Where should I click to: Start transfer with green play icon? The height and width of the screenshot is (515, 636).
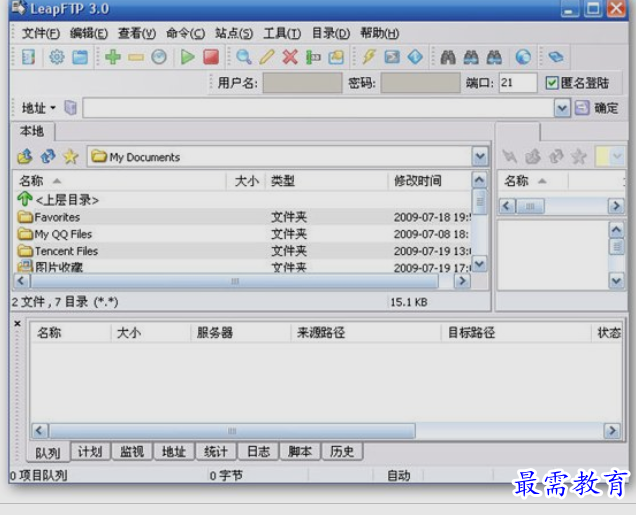pyautogui.click(x=187, y=57)
